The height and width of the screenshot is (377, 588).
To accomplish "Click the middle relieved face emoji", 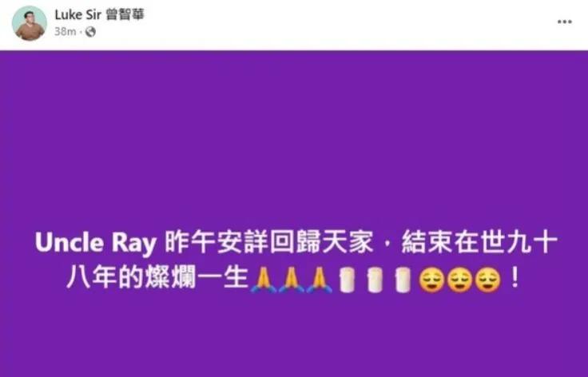I will (459, 280).
